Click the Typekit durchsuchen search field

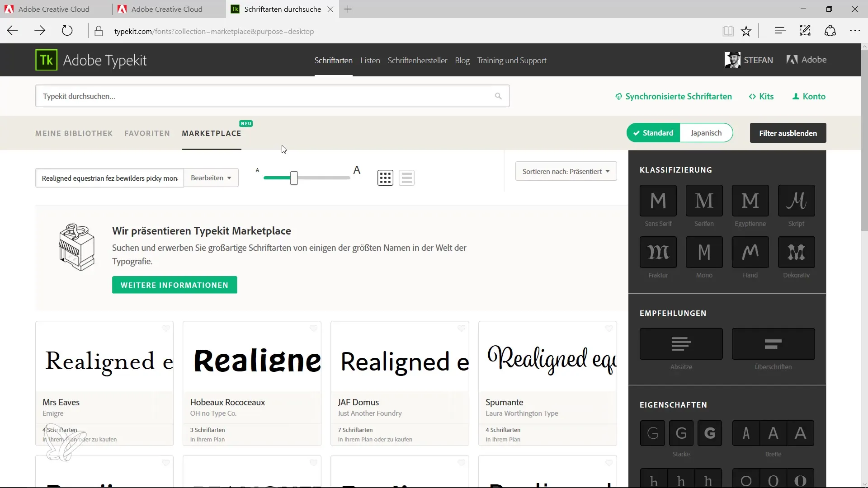(273, 96)
